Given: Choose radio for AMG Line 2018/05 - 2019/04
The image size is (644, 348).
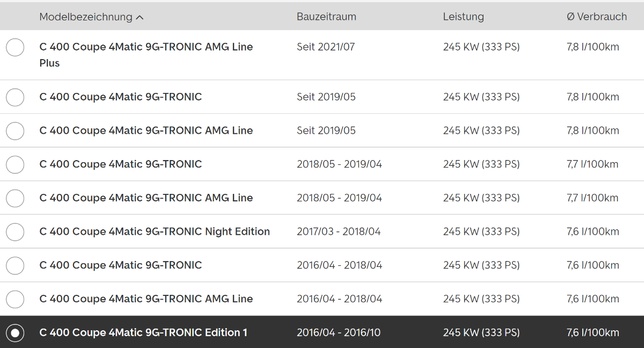Looking at the screenshot, I should click(x=15, y=198).
